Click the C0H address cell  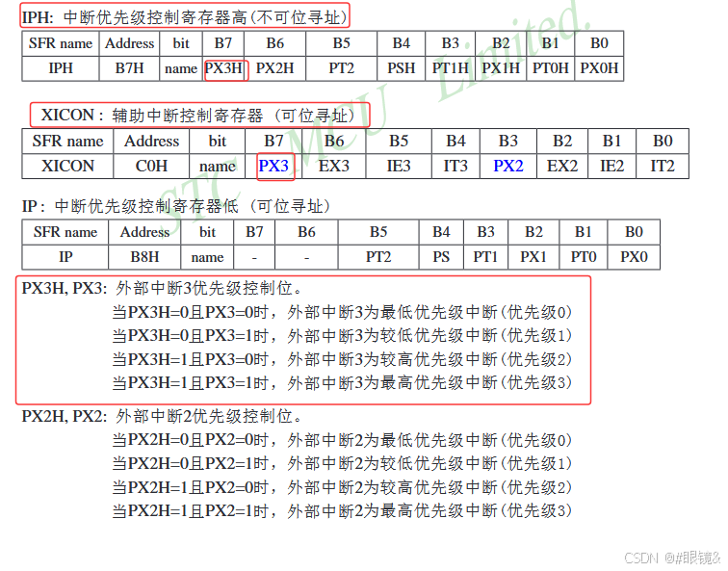click(151, 167)
